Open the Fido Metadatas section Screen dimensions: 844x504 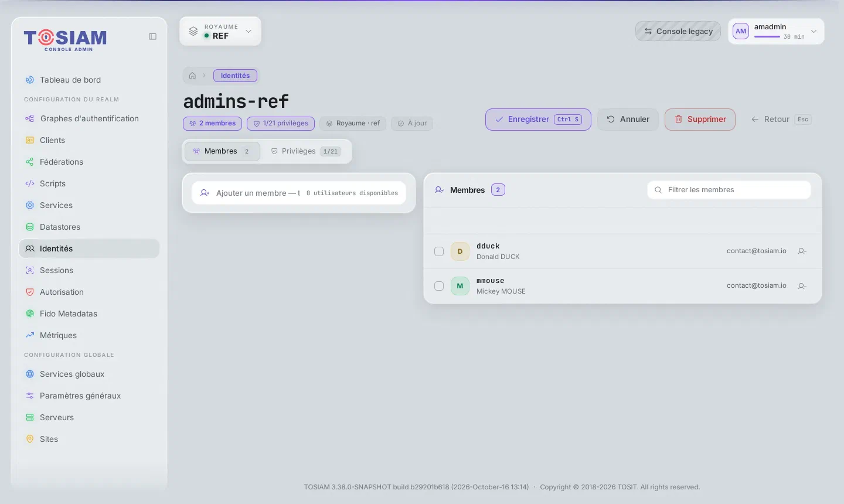[89, 314]
